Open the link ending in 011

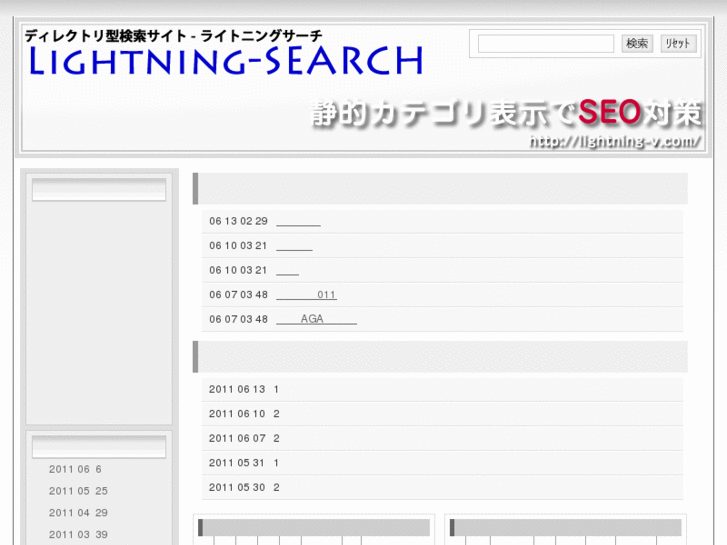pyautogui.click(x=306, y=295)
